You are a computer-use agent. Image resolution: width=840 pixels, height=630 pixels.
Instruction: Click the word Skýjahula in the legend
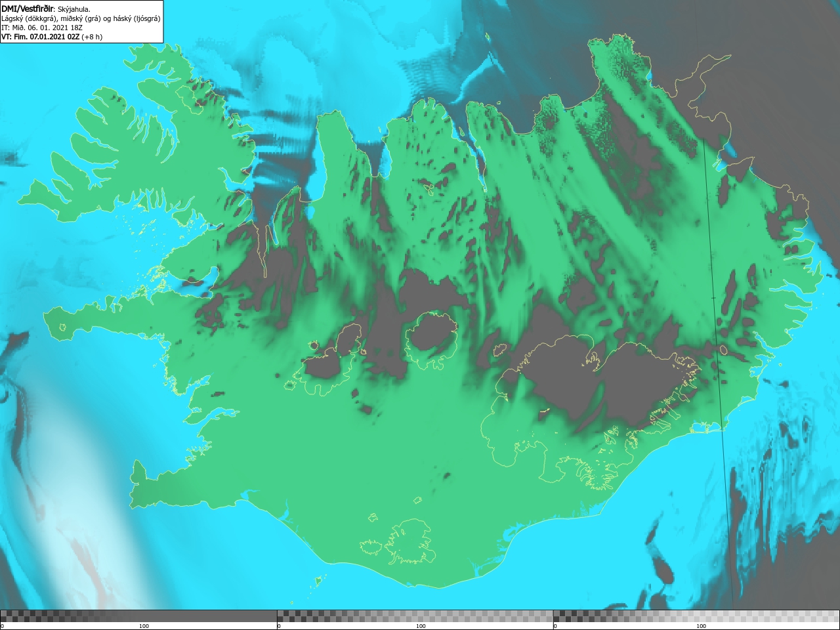coord(73,9)
